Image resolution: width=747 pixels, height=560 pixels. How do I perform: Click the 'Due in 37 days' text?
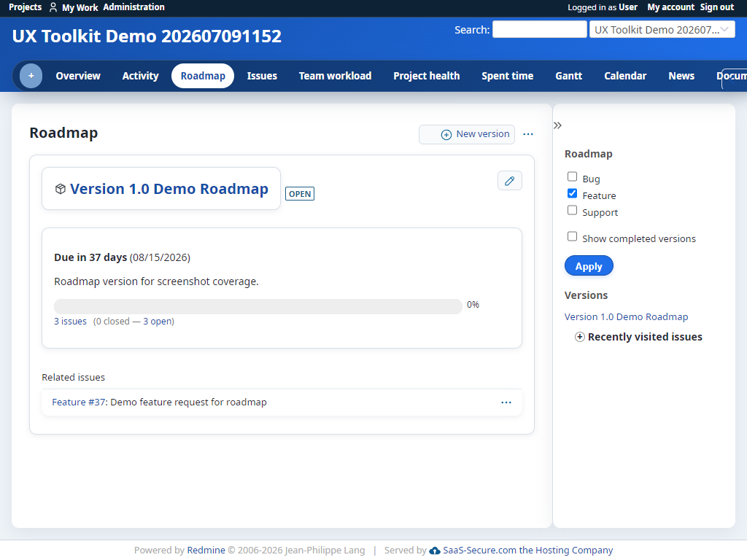(90, 257)
